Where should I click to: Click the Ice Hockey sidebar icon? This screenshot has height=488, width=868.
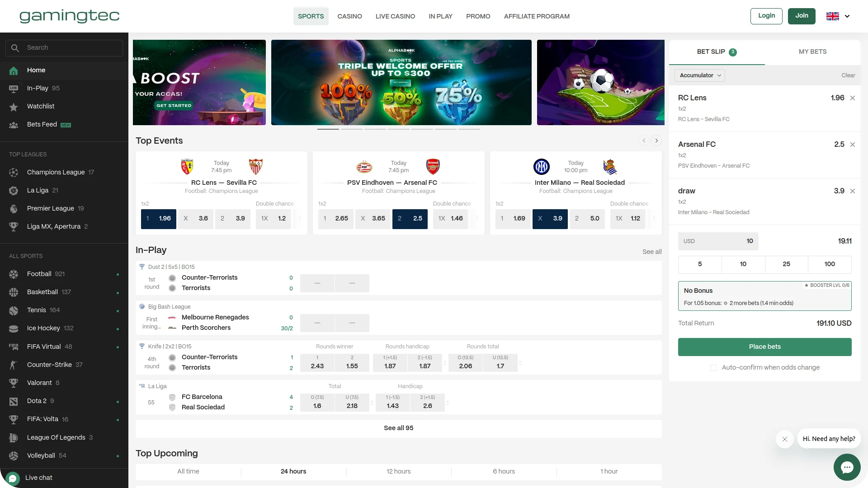tap(14, 328)
